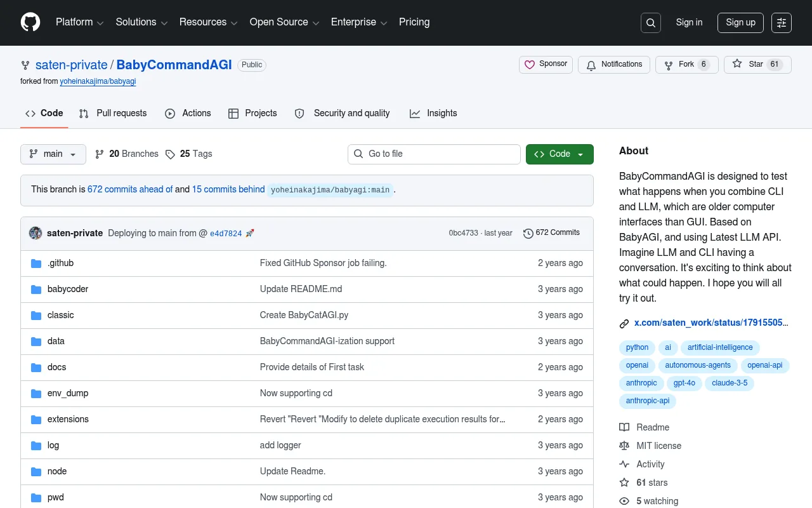Switch to the Insights tab
Image resolution: width=812 pixels, height=508 pixels.
pos(433,113)
